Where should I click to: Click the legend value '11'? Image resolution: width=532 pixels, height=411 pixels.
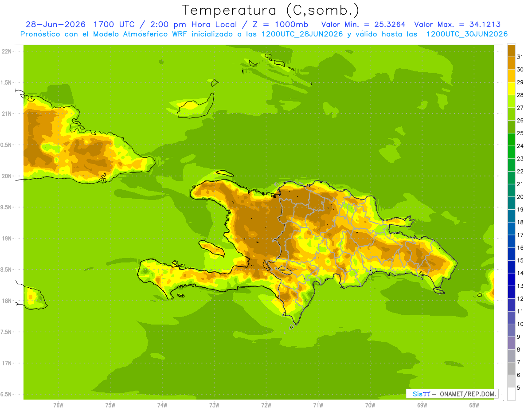(520, 311)
